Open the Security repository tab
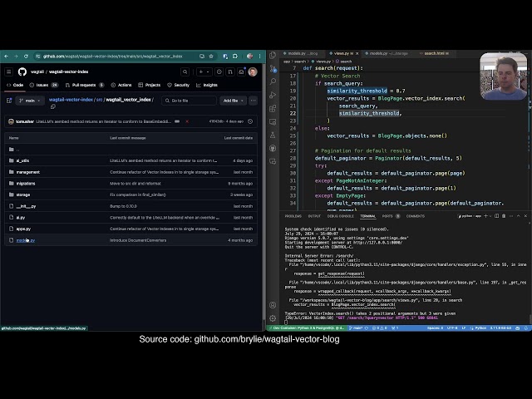 (179, 85)
